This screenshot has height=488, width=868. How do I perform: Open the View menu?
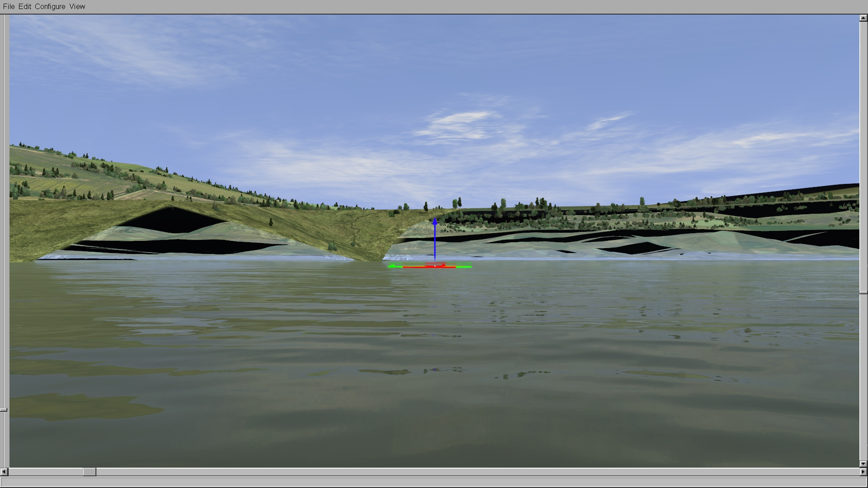(77, 6)
